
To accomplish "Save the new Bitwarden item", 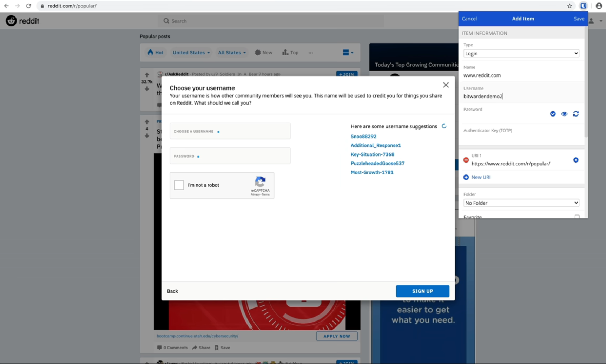I will (579, 19).
